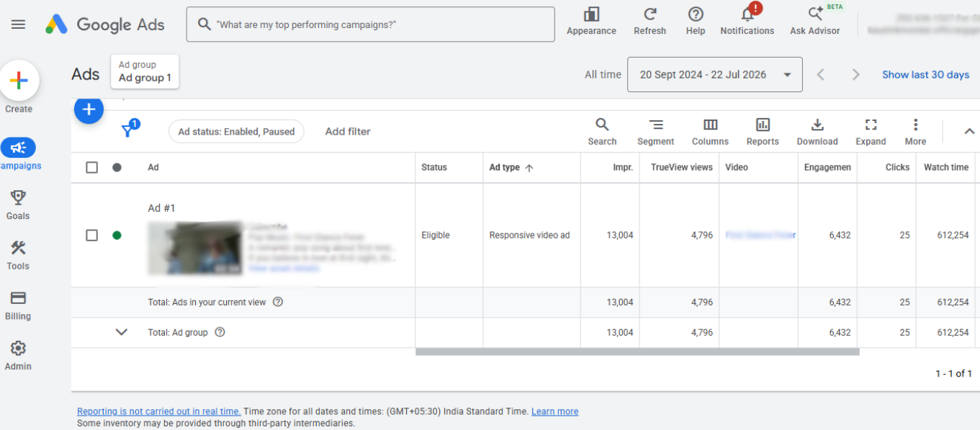Open the Learn more link
Viewport: 980px width, 430px height.
coord(554,411)
